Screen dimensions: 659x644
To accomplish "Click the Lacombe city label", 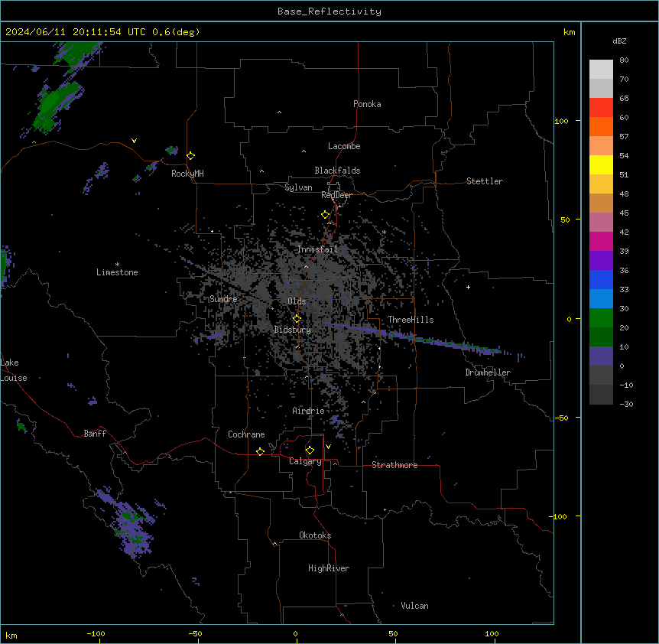I will click(x=344, y=146).
